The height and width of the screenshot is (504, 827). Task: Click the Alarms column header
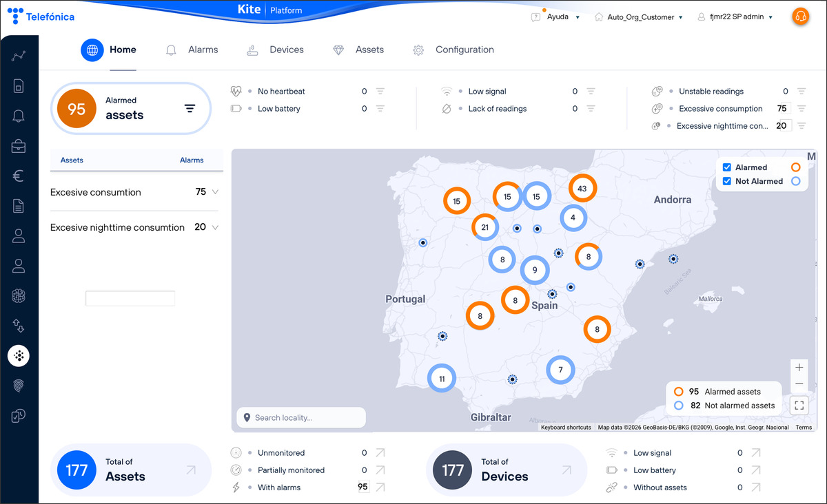192,160
